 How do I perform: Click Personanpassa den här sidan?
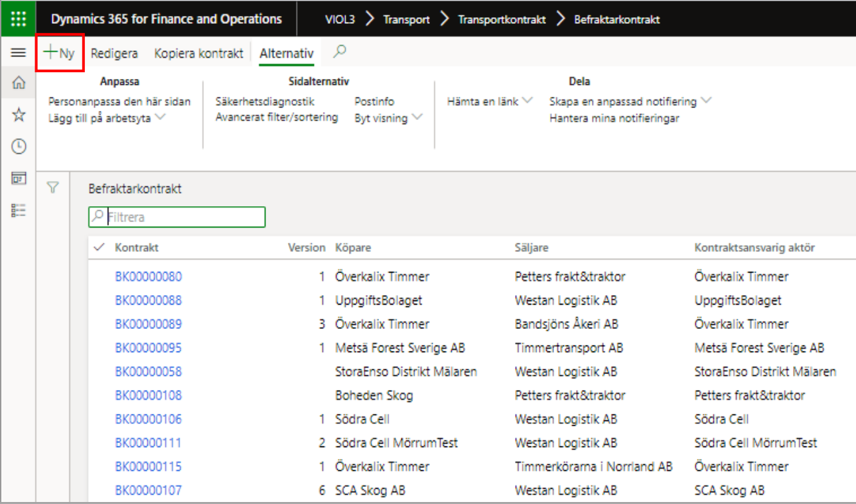119,101
